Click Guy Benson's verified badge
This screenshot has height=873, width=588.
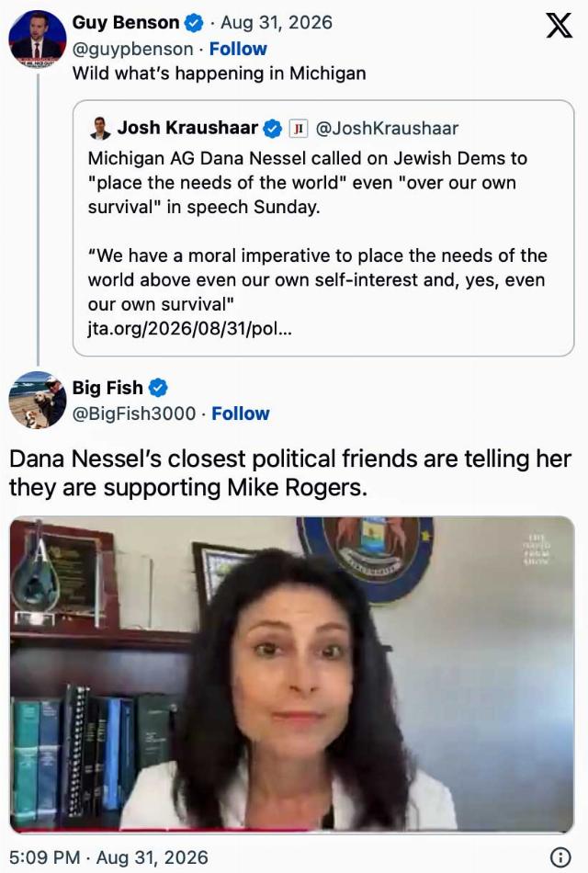point(193,23)
